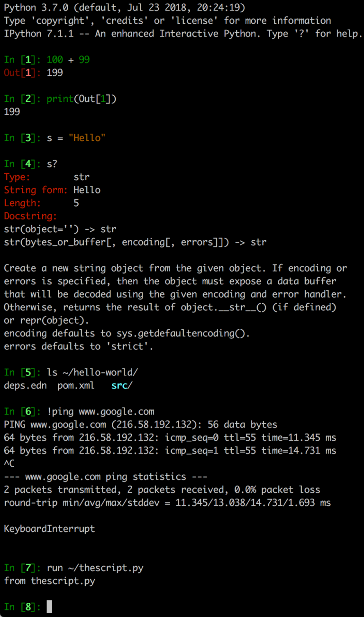Click the !ping www.google.com command
The width and height of the screenshot is (364, 617).
(100, 411)
